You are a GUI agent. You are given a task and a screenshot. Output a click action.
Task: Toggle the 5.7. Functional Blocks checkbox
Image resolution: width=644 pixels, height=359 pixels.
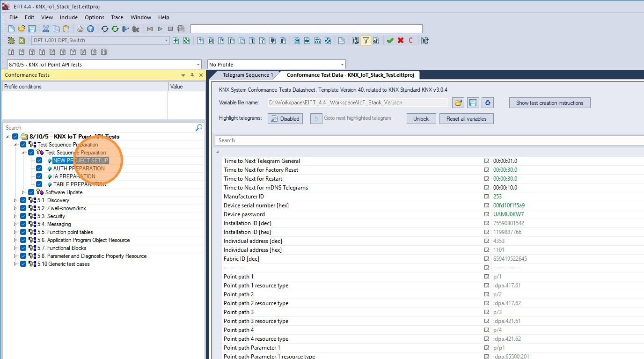click(23, 248)
